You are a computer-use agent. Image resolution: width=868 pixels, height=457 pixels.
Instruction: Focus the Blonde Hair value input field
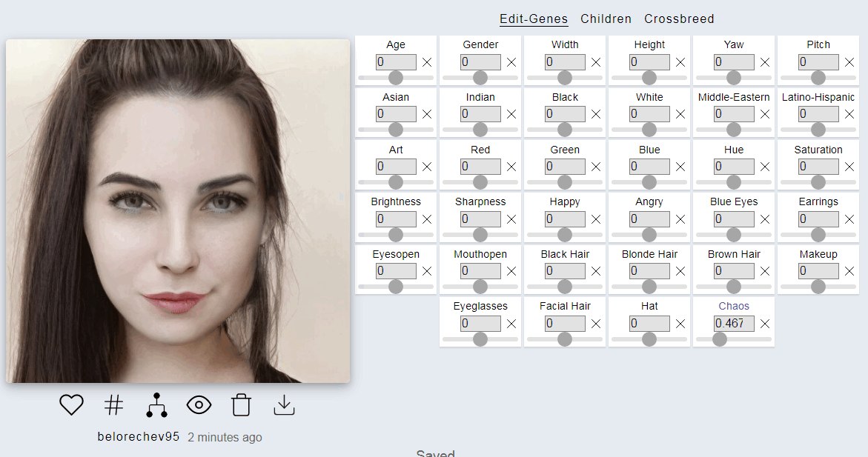pyautogui.click(x=649, y=271)
